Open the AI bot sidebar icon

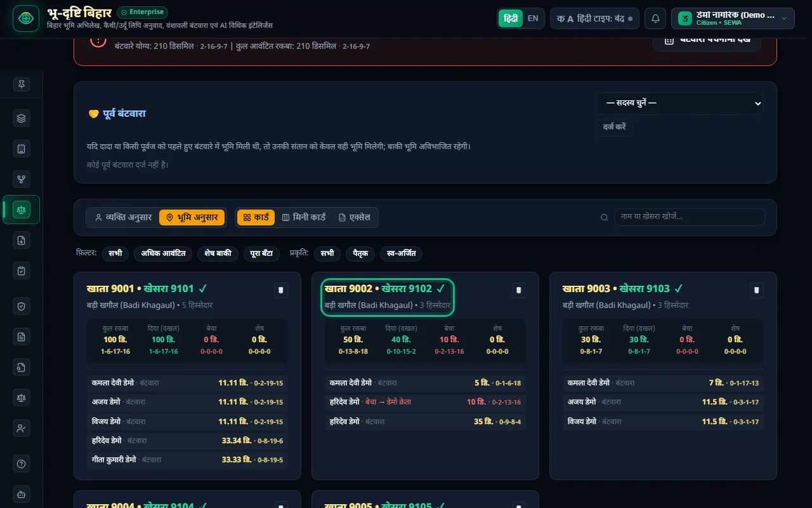click(22, 494)
